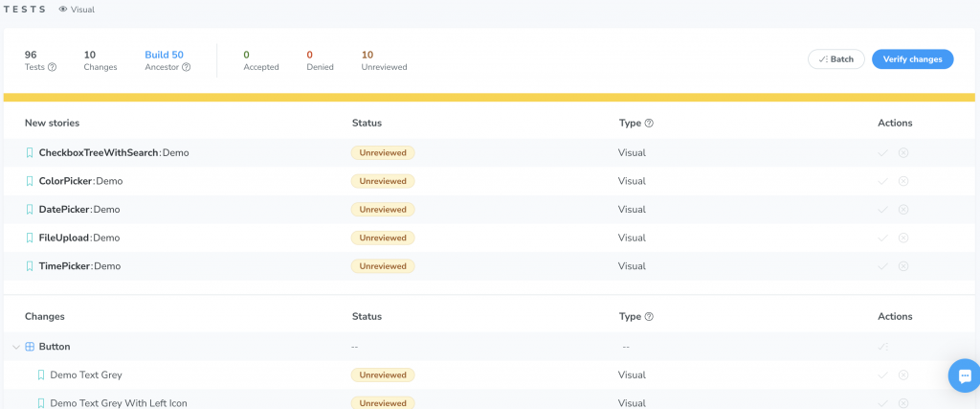The height and width of the screenshot is (409, 980).
Task: Click the 10 Changes count
Action: [100, 60]
